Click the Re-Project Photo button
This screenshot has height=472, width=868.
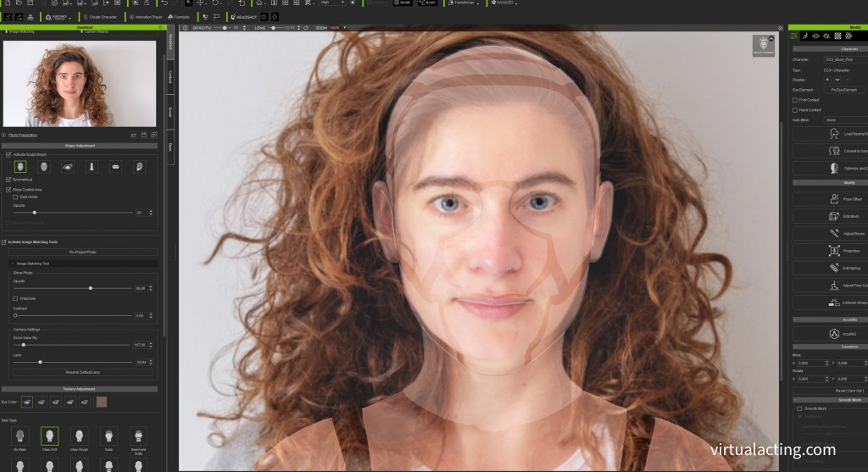[x=82, y=253]
